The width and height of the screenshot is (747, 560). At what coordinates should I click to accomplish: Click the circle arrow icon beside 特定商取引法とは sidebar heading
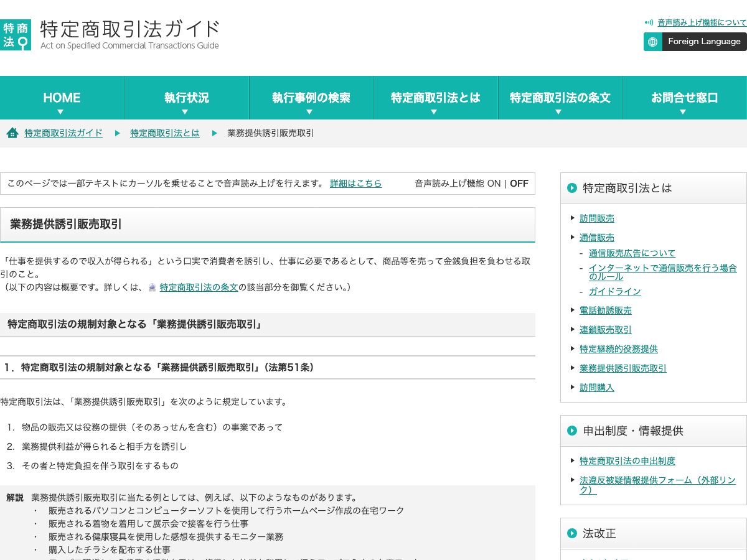tap(572, 188)
